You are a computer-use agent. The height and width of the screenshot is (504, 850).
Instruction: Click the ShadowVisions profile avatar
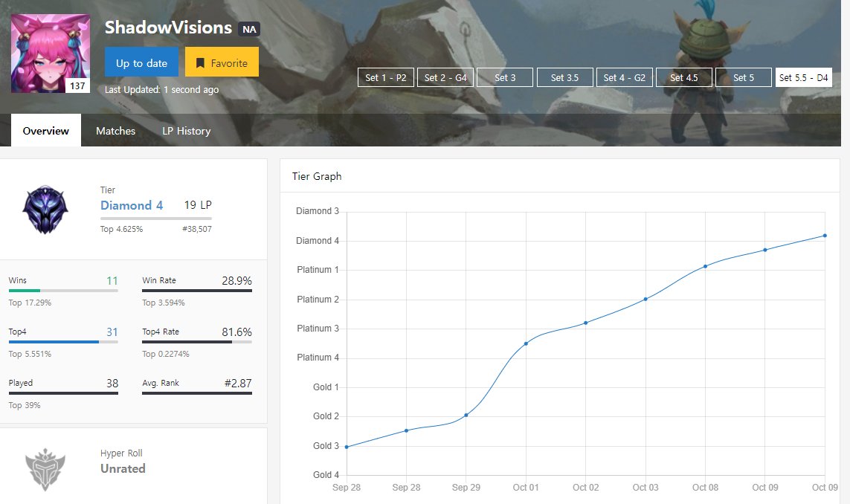coord(51,53)
